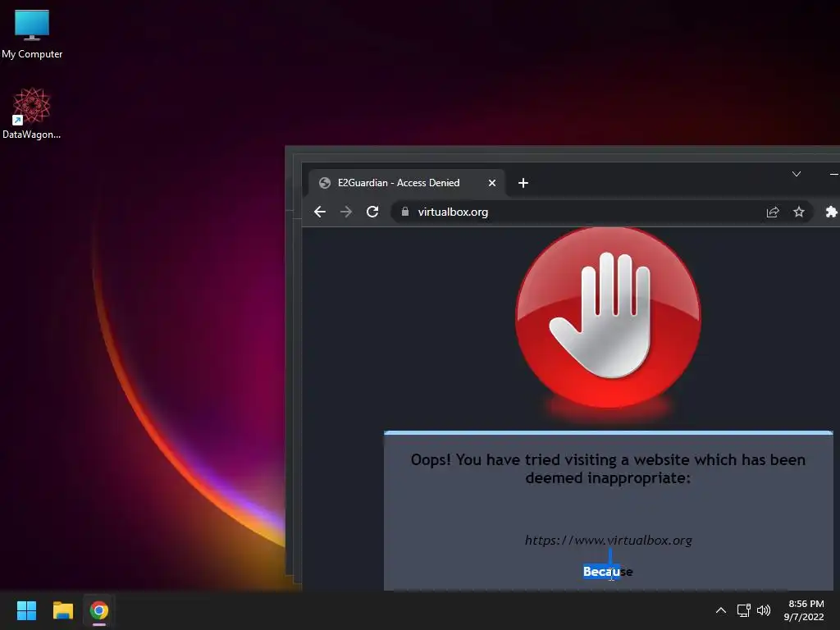Viewport: 840px width, 630px height.
Task: Launch File Explorer from the taskbar
Action: coord(62,610)
